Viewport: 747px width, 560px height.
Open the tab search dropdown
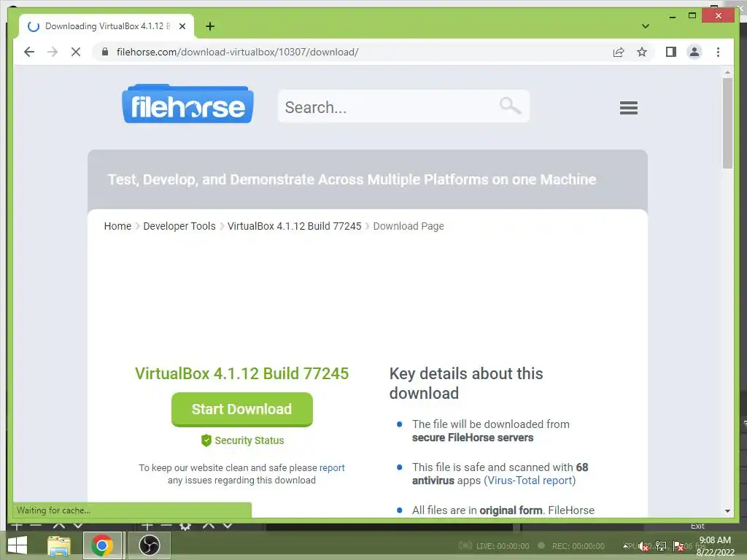click(x=645, y=26)
